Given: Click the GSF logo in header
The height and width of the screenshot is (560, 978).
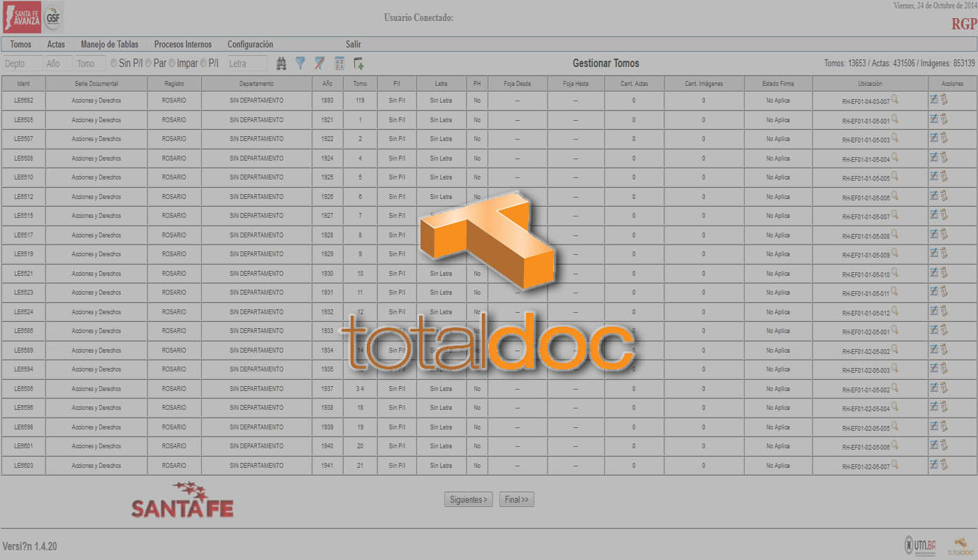Looking at the screenshot, I should click(53, 17).
